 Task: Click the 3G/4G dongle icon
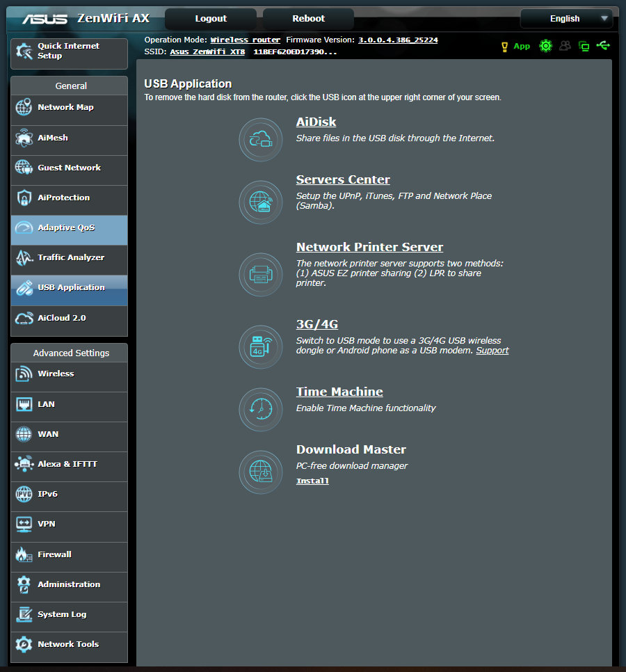[x=261, y=346]
